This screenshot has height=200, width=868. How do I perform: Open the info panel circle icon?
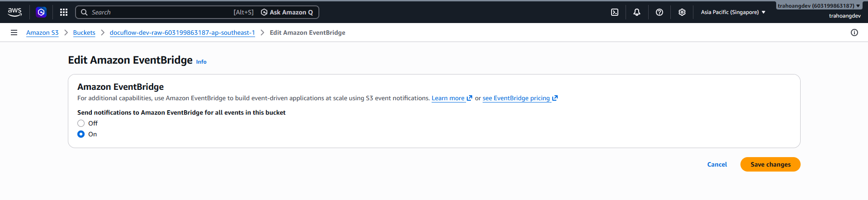pos(854,33)
